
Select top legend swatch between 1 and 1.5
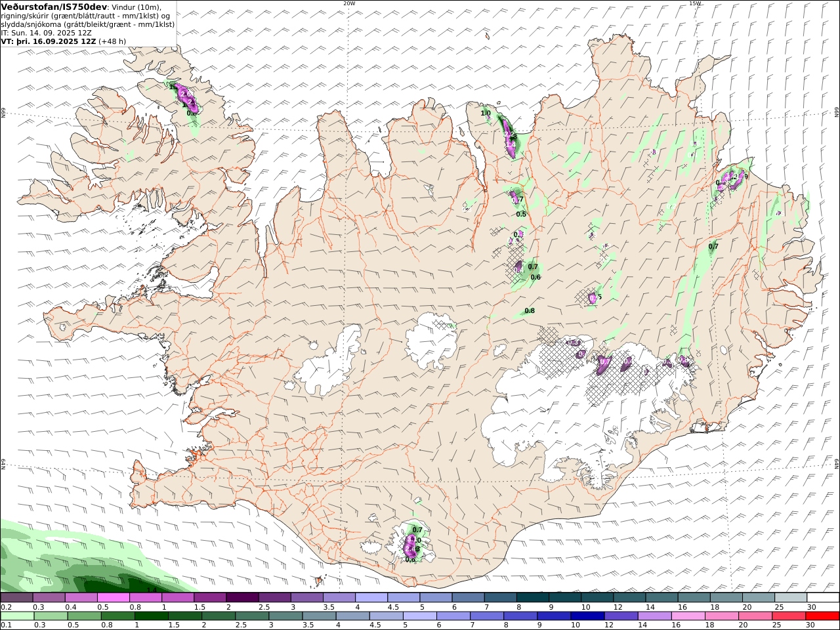click(177, 598)
